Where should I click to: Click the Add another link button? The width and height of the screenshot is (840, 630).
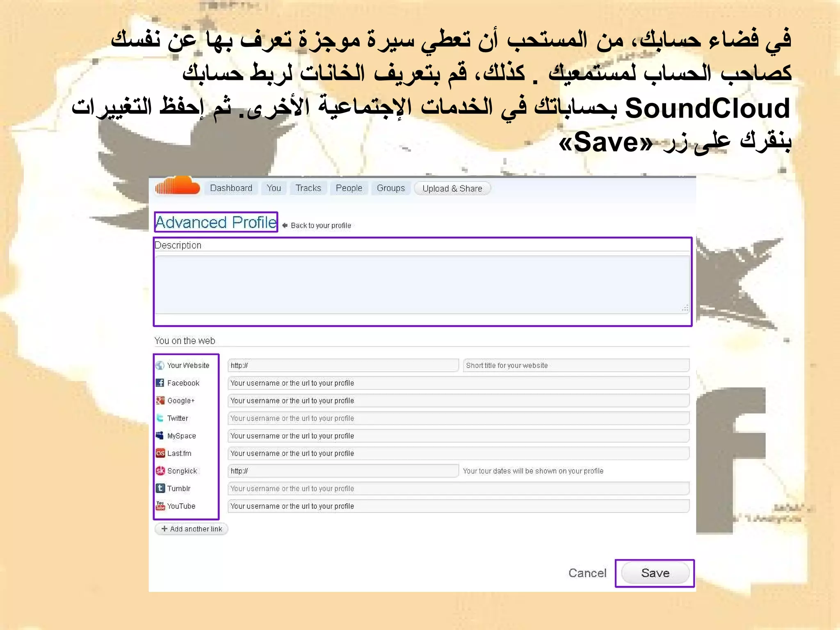point(192,529)
